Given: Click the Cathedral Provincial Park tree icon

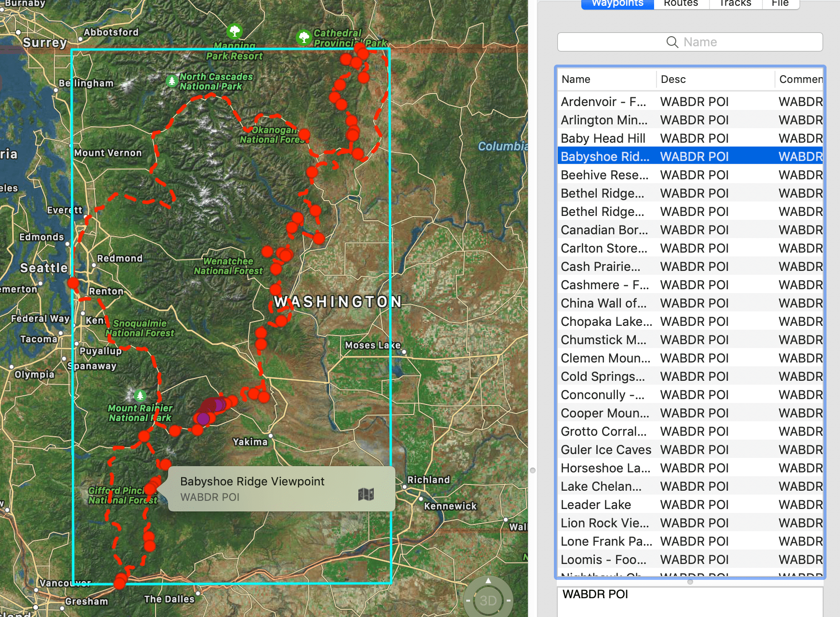Looking at the screenshot, I should tap(304, 37).
